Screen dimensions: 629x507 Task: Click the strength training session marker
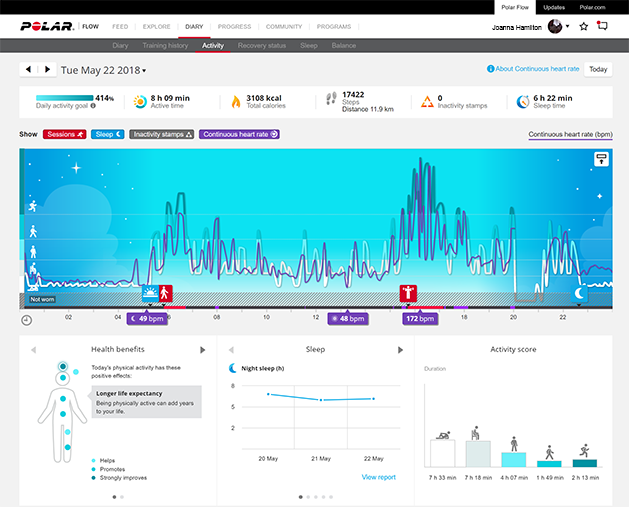pyautogui.click(x=407, y=293)
